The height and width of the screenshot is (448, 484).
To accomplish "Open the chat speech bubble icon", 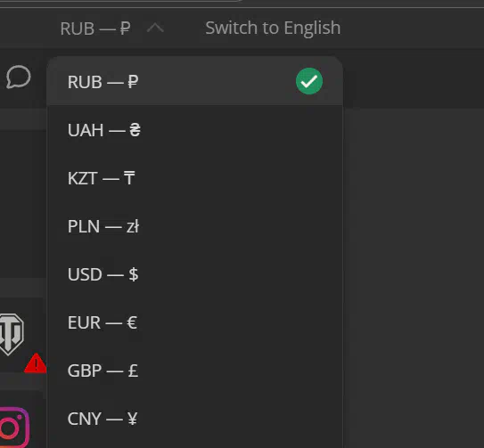I will tap(19, 77).
